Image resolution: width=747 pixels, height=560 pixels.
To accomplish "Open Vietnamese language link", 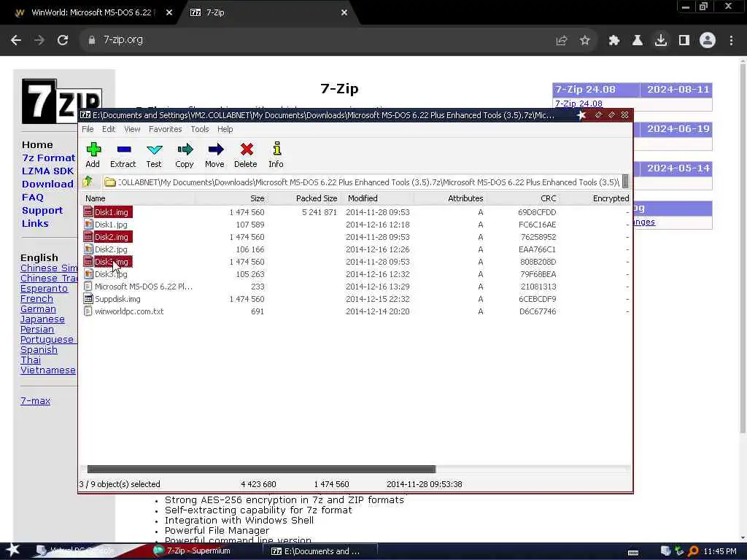I will (47, 370).
